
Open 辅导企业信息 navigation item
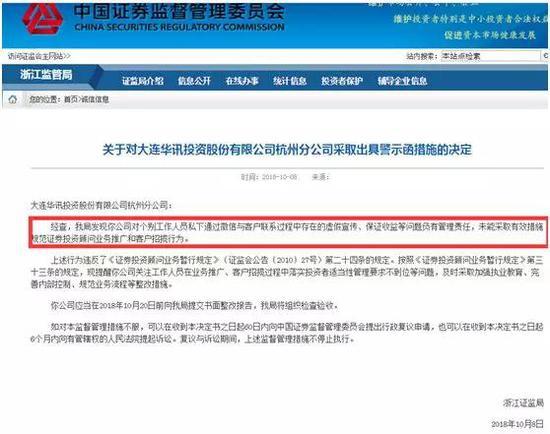[402, 81]
